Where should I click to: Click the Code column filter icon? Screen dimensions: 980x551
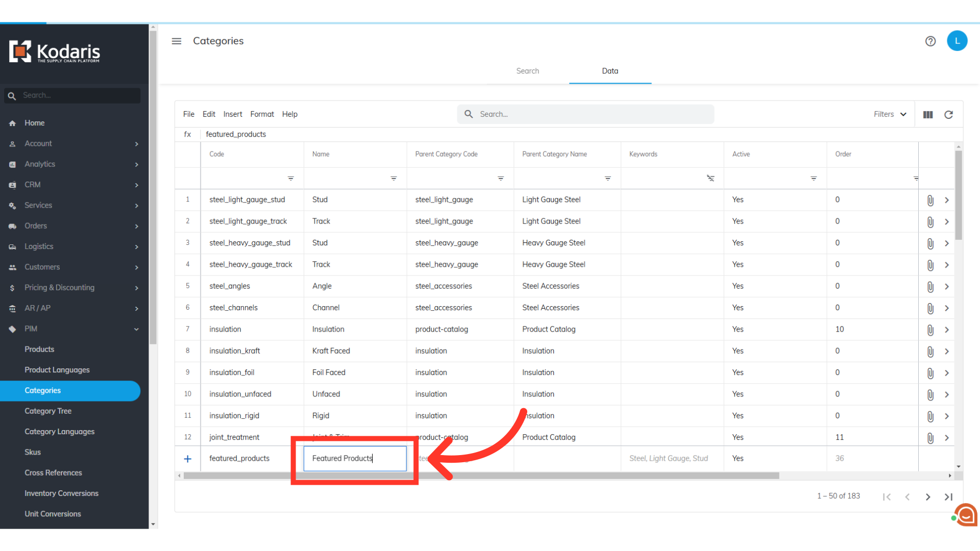coord(290,179)
